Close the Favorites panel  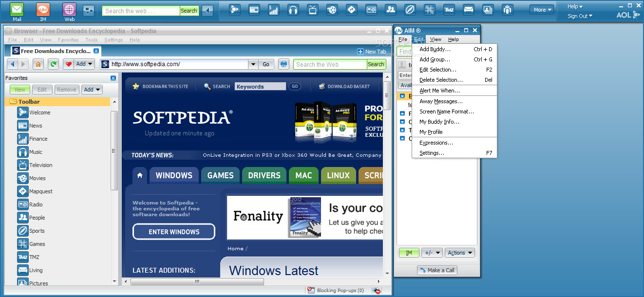(113, 78)
